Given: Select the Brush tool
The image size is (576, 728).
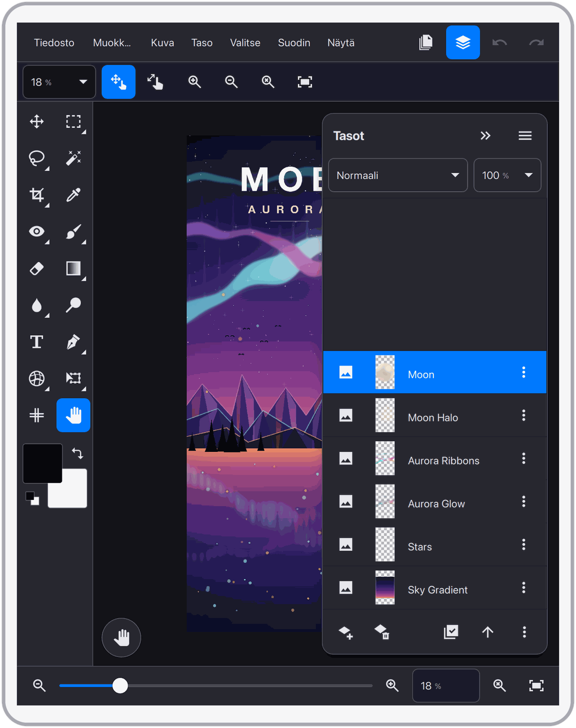Looking at the screenshot, I should 73,231.
